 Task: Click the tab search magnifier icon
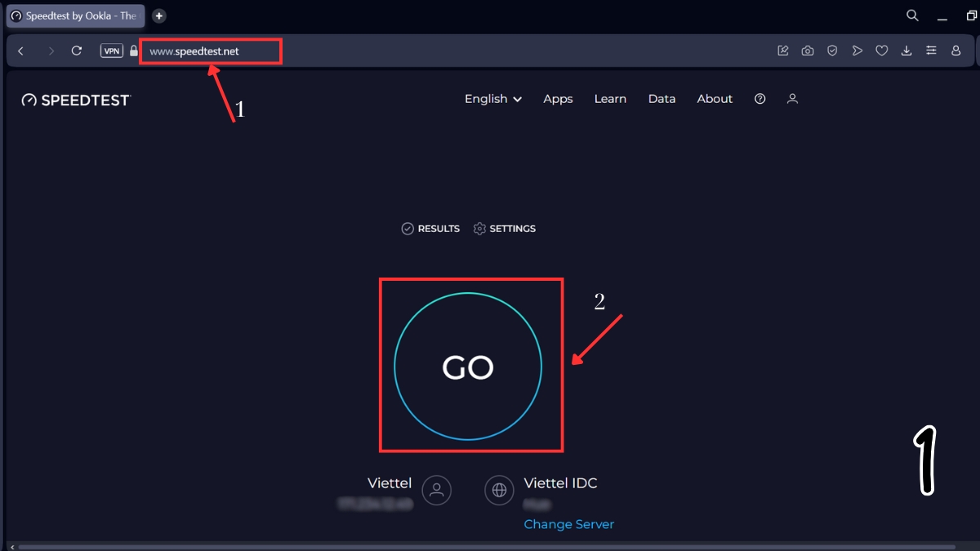pos(913,16)
